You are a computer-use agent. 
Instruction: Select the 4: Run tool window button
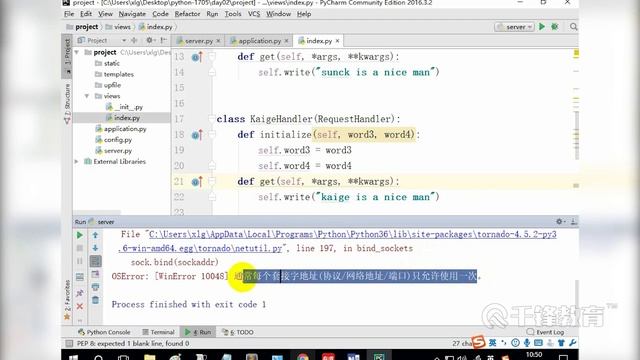click(198, 332)
